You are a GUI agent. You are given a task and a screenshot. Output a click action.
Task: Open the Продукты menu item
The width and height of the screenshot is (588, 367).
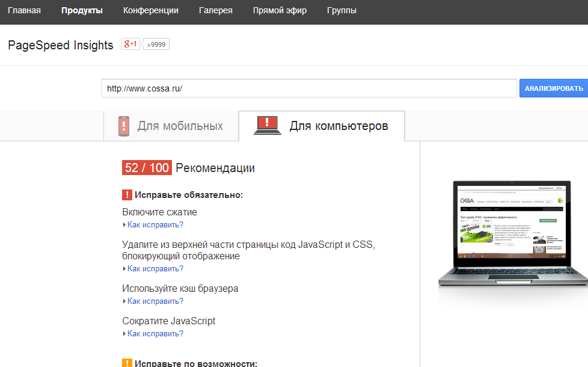point(82,10)
